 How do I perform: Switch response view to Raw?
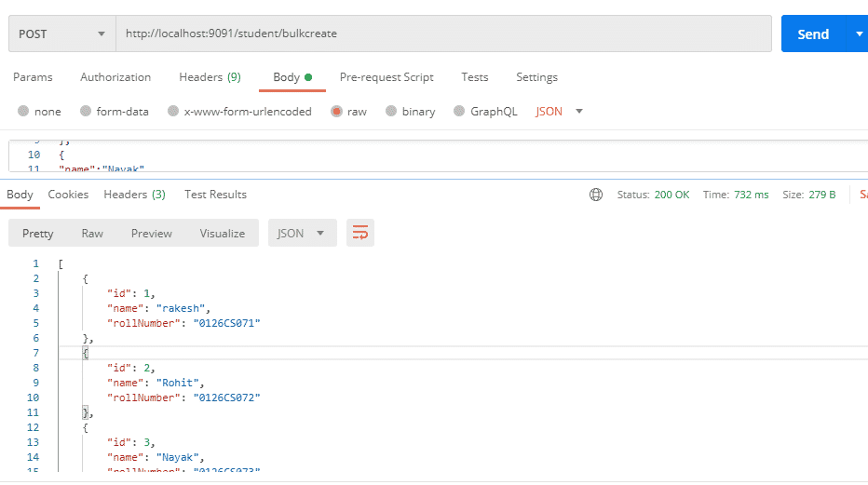(92, 234)
